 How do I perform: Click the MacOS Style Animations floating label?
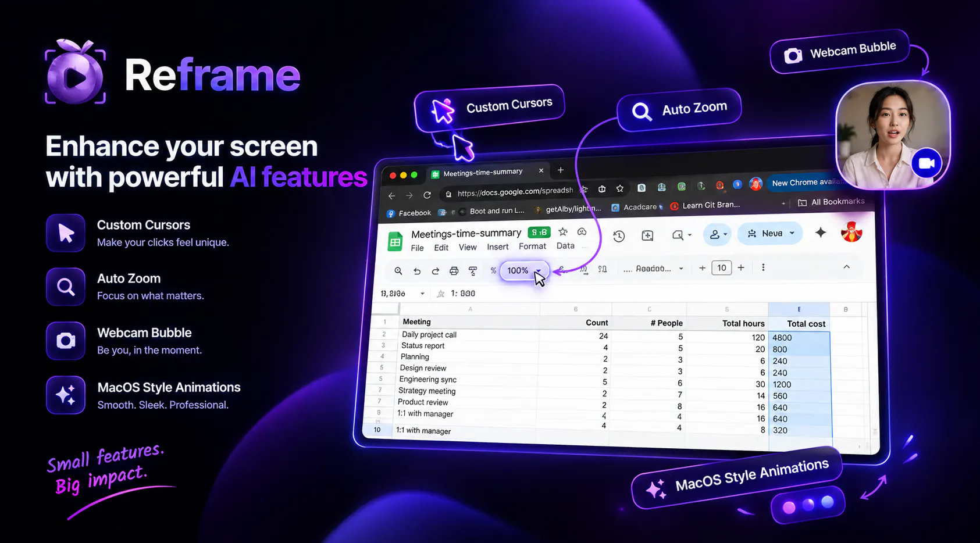tap(737, 478)
